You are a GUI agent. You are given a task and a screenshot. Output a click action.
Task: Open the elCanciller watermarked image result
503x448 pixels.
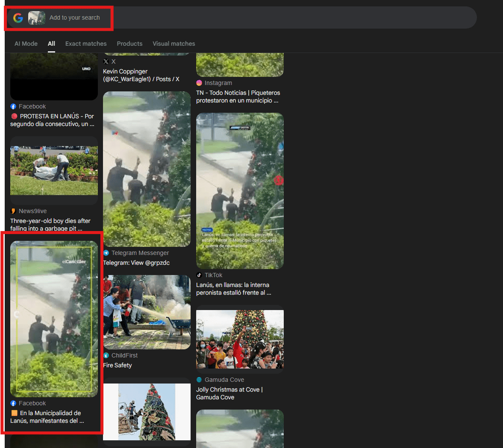click(54, 319)
